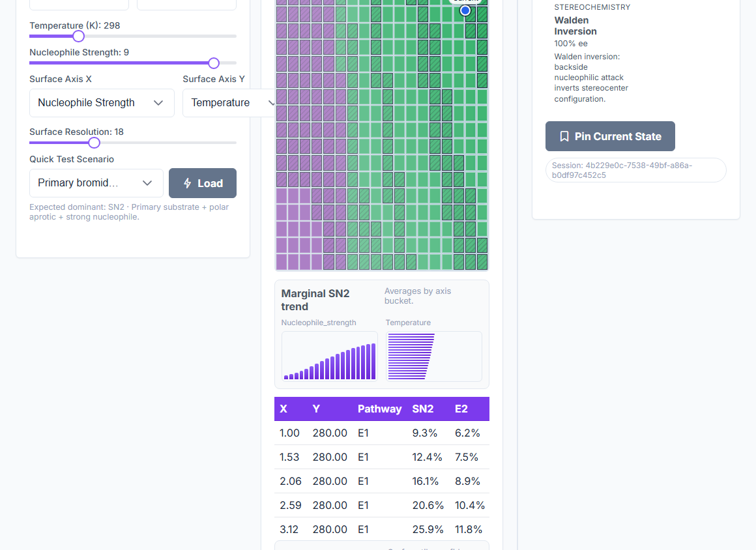Expand the Surface Axis X chevron
756x550 pixels.
pyautogui.click(x=158, y=103)
